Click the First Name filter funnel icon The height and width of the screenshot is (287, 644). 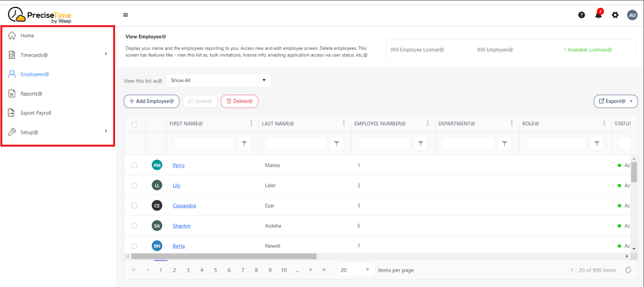click(244, 144)
